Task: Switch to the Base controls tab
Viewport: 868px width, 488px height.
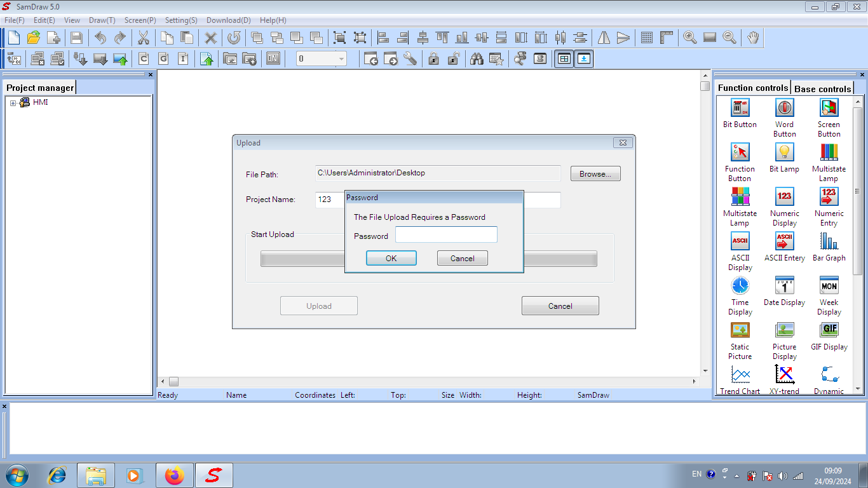Action: pos(822,88)
